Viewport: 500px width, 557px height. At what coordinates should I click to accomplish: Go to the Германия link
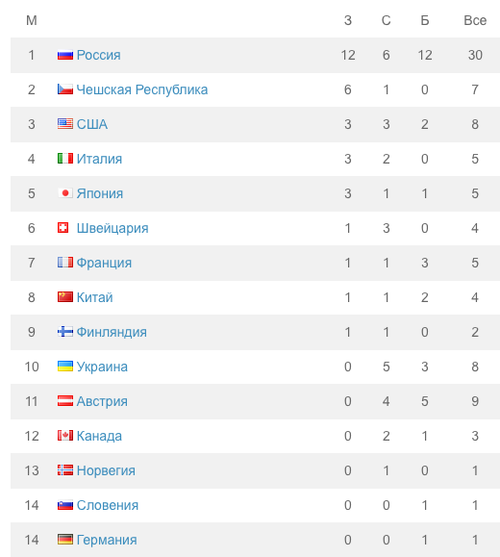tap(107, 540)
